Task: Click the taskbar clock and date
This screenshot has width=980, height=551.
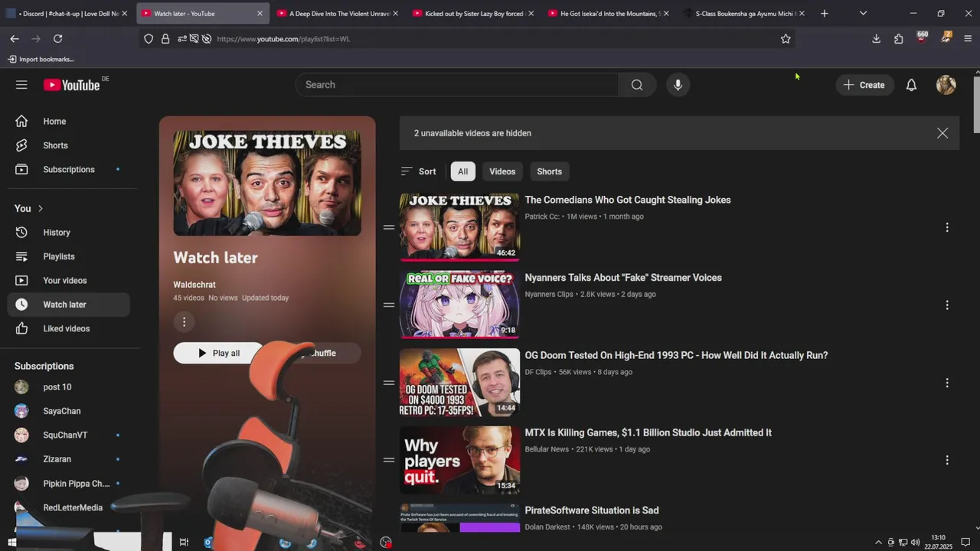Action: pos(938,543)
